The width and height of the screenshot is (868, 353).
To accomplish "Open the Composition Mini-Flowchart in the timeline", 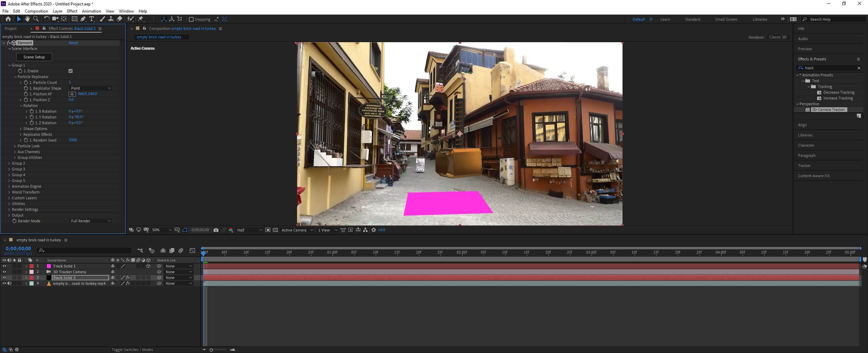I will (x=140, y=250).
